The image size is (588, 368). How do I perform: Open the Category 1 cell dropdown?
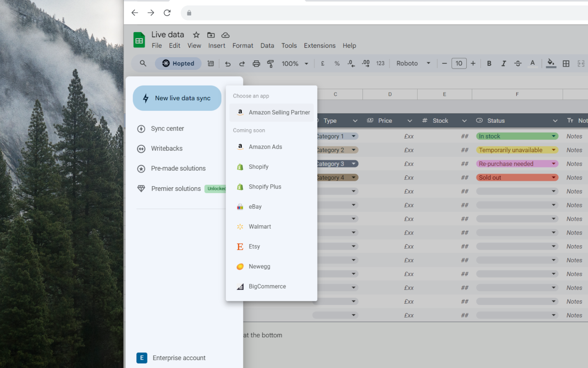(355, 136)
